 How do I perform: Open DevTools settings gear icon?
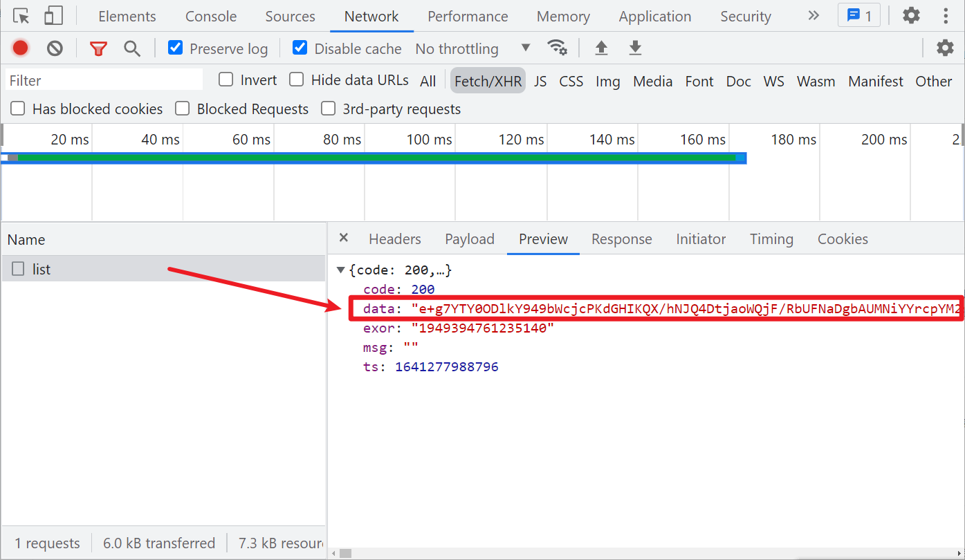point(911,16)
